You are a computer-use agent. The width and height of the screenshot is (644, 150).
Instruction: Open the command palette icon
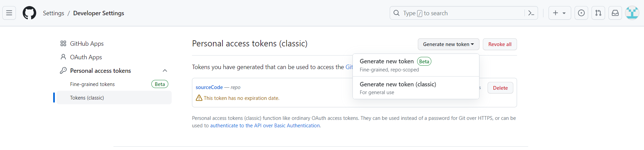(531, 13)
